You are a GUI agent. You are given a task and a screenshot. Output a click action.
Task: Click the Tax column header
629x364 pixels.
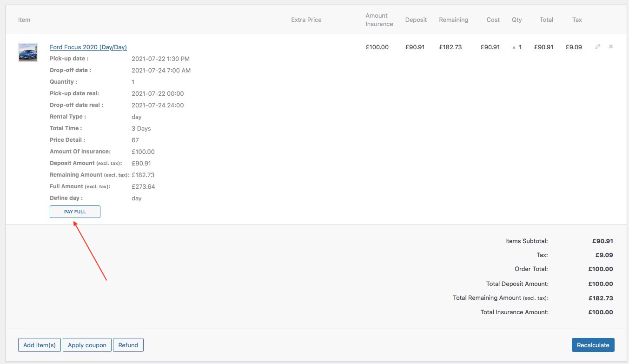click(577, 20)
